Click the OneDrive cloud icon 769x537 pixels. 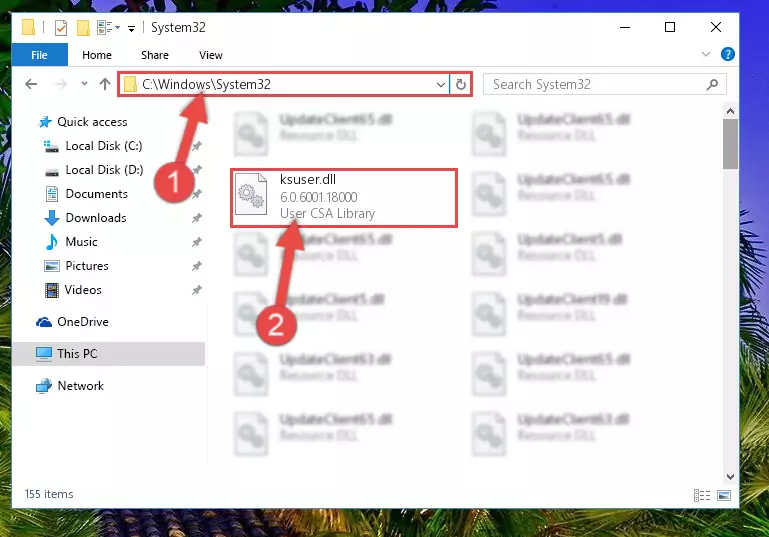click(x=44, y=322)
